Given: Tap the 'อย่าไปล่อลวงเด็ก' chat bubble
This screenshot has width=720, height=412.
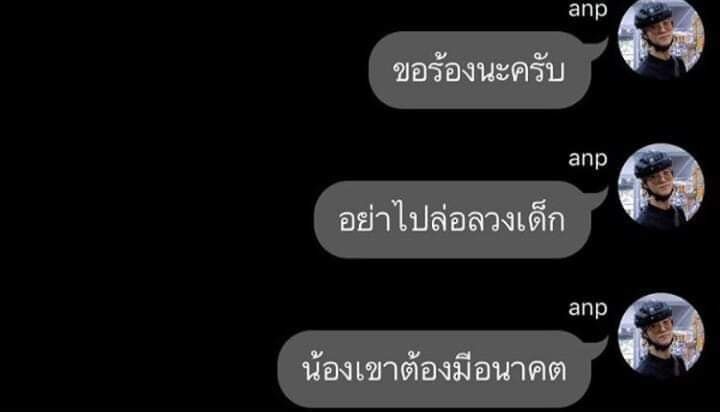Looking at the screenshot, I should (452, 220).
